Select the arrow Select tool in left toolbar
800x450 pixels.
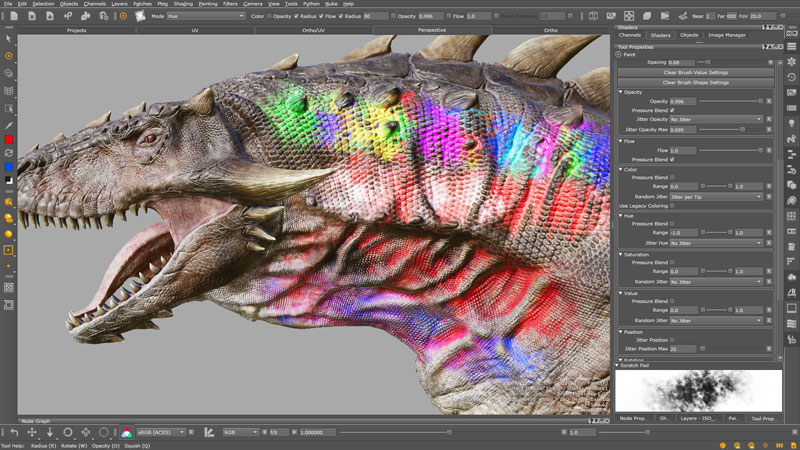point(9,39)
